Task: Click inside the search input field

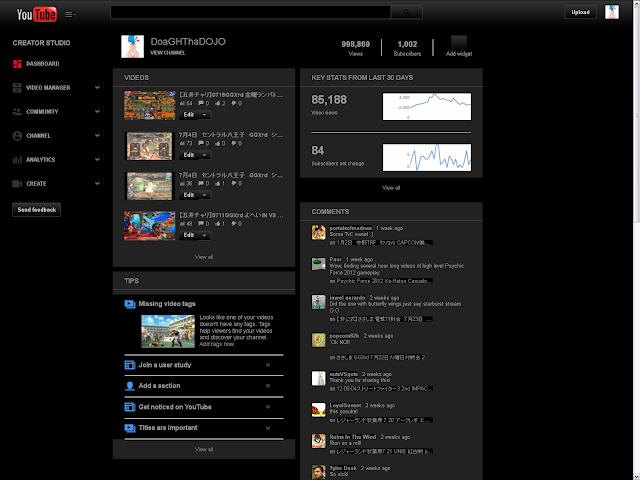Action: (x=251, y=12)
